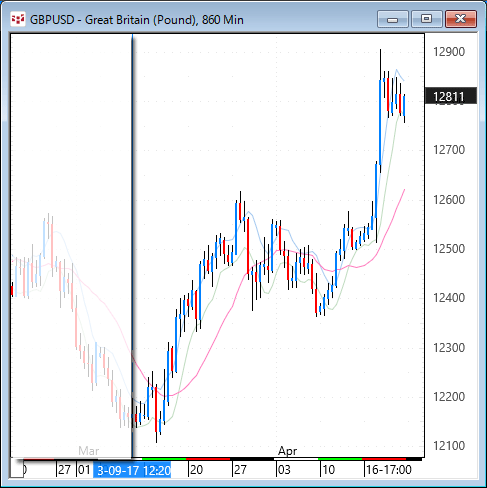487x488 pixels.
Task: Click the highlighted 3-09-17 12:20 cursor time label
Action: click(132, 470)
